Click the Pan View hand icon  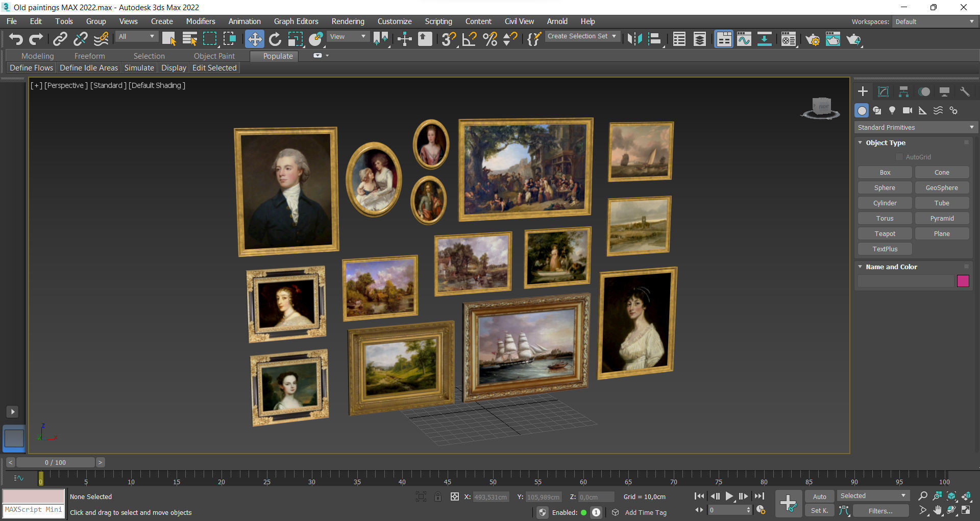coord(937,510)
